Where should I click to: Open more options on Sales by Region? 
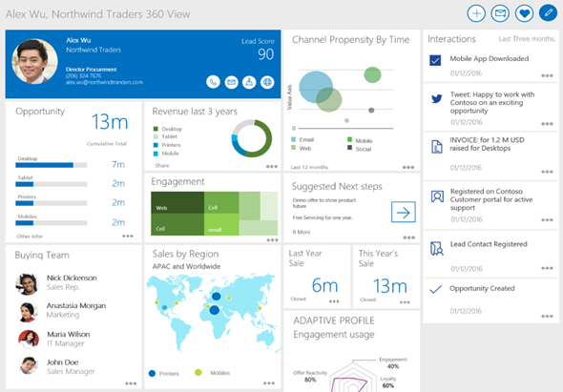pyautogui.click(x=269, y=383)
